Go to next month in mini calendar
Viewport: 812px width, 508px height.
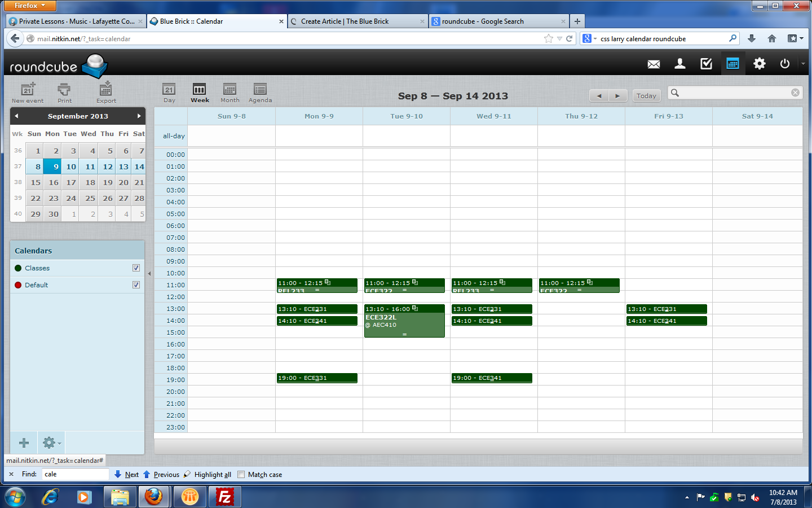click(139, 116)
